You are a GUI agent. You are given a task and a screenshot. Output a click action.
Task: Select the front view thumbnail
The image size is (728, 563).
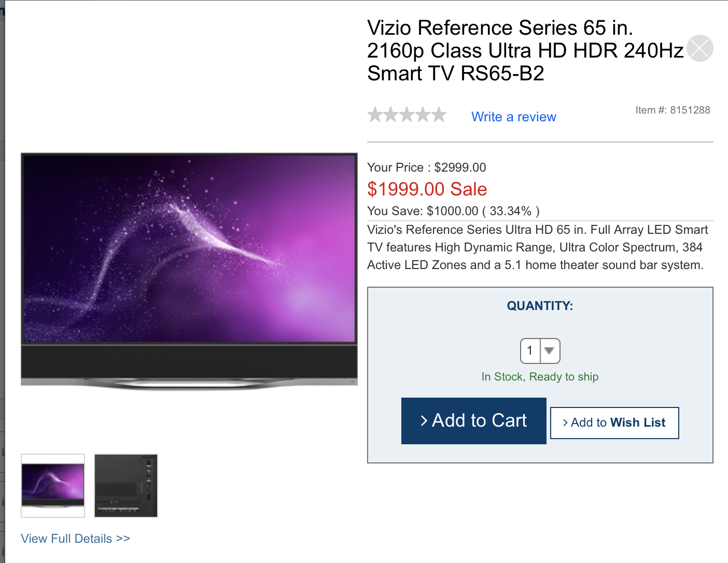(52, 486)
